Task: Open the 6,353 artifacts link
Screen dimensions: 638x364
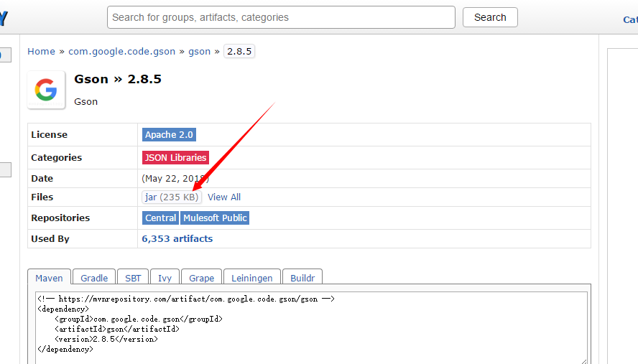Action: (x=177, y=239)
